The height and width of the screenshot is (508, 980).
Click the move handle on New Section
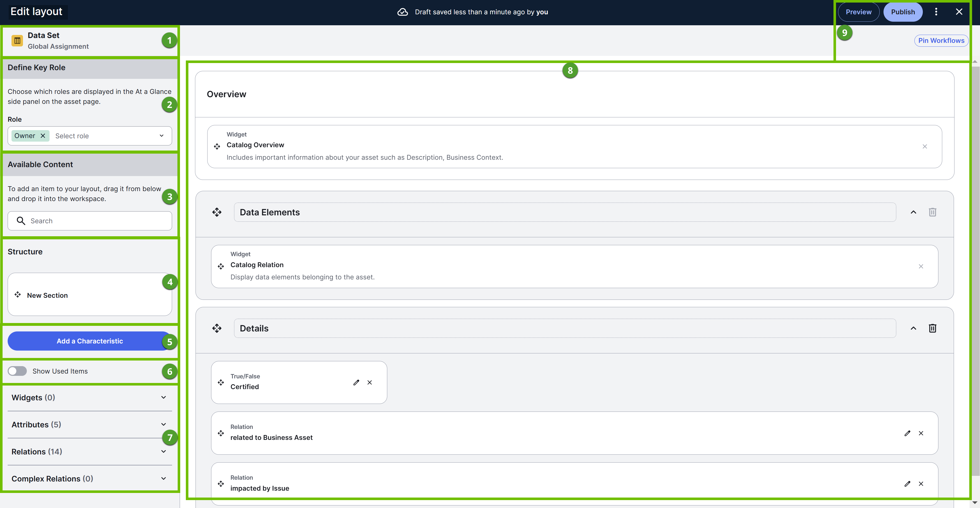[x=18, y=295]
